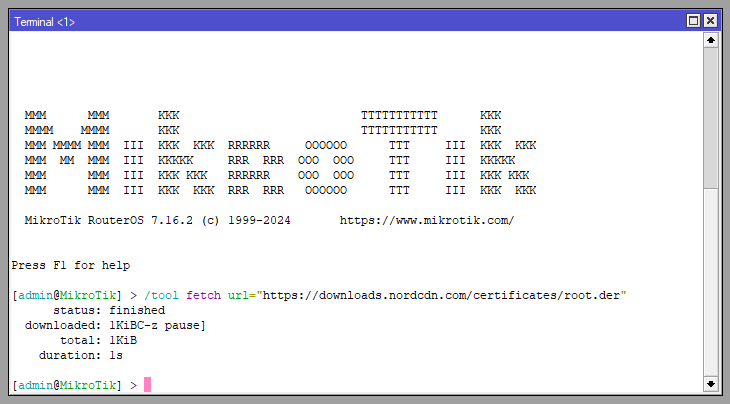Screen dimensions: 730x404
Task: Click 'url=' parameter in the command
Action: [x=242, y=296]
